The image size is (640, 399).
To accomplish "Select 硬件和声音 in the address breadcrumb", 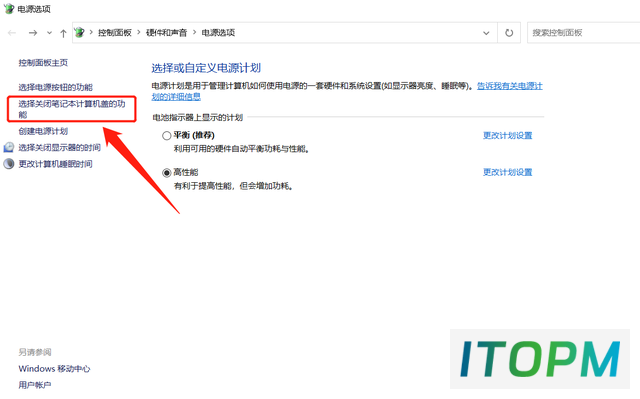I will (166, 33).
